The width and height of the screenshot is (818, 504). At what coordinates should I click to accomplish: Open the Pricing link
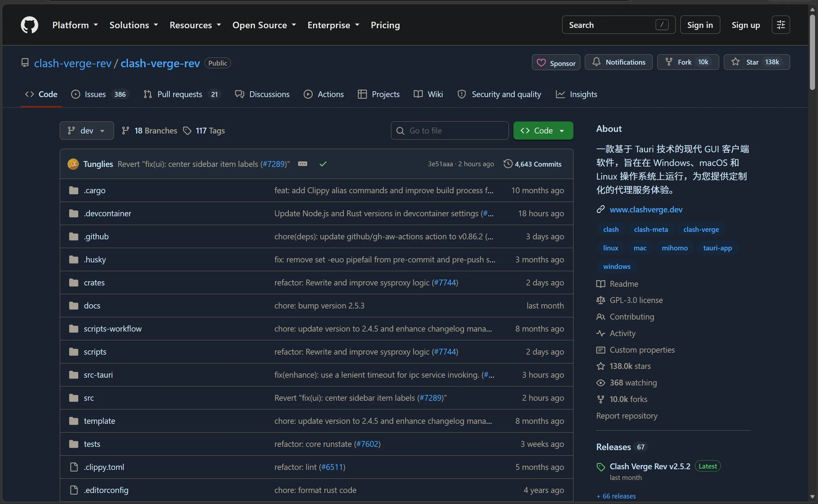click(385, 25)
